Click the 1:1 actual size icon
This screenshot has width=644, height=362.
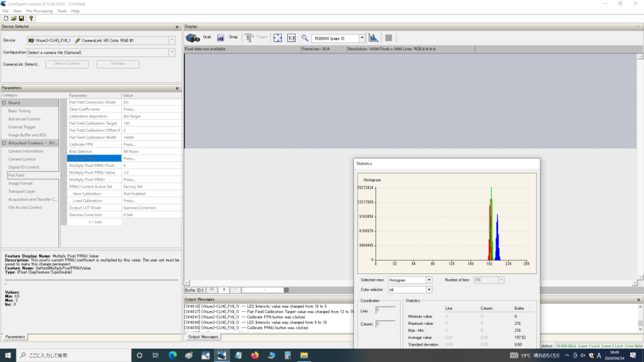[x=291, y=38]
